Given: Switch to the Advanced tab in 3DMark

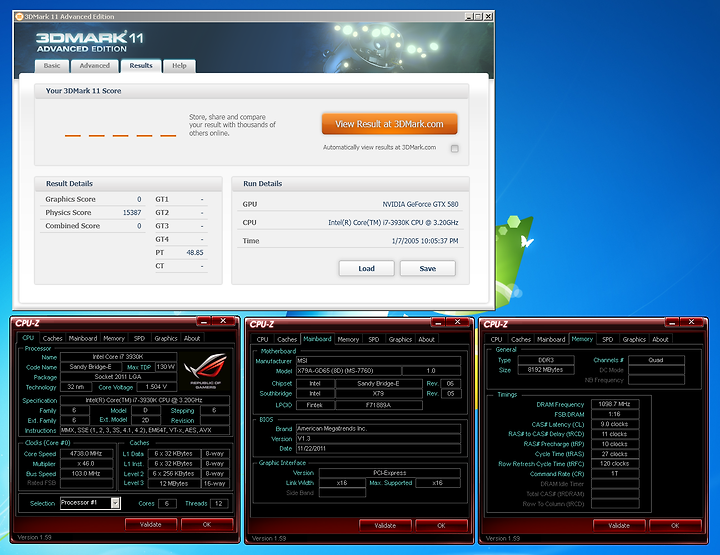Looking at the screenshot, I should point(95,66).
